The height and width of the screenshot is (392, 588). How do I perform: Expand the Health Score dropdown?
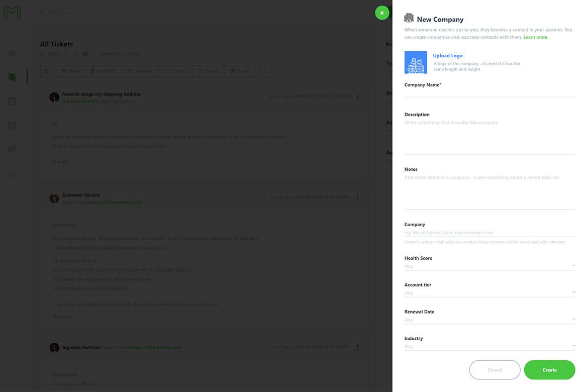click(489, 266)
